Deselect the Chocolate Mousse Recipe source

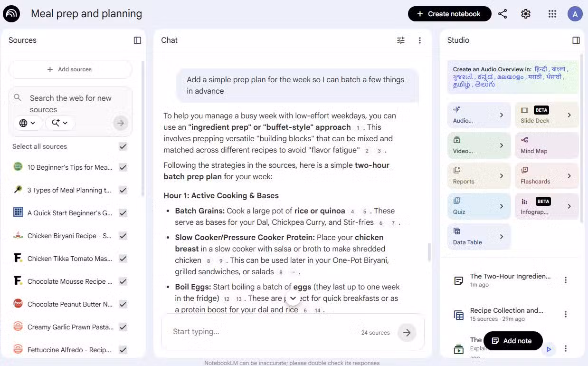pos(123,281)
